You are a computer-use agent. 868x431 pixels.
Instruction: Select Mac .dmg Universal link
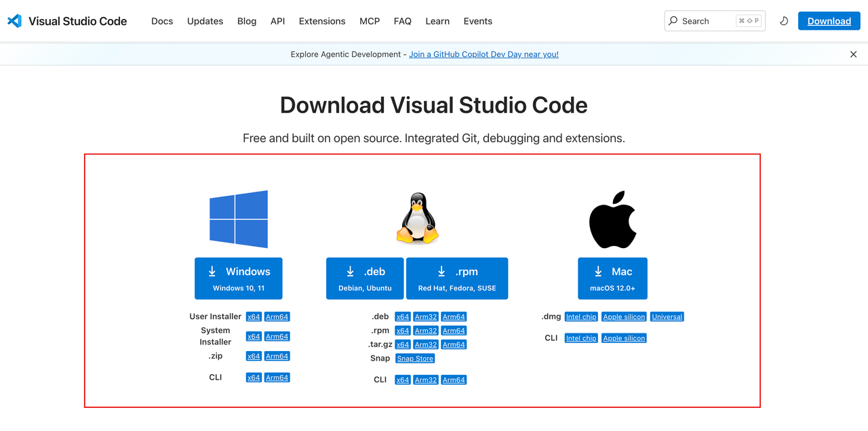667,316
